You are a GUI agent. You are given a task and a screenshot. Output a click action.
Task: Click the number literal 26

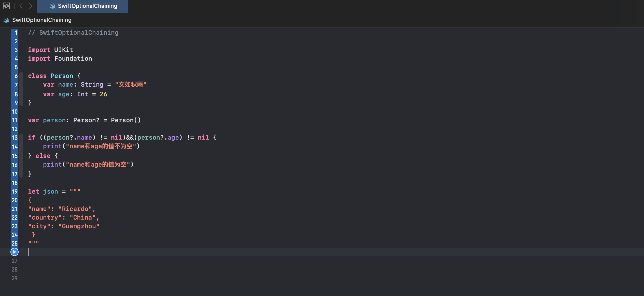pyautogui.click(x=103, y=94)
